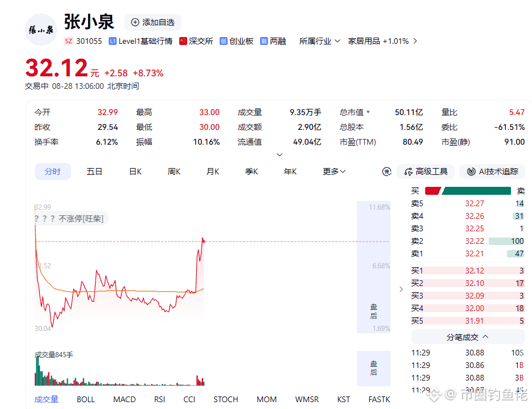Switch to the 日K chart tab
The image size is (532, 409).
(135, 171)
